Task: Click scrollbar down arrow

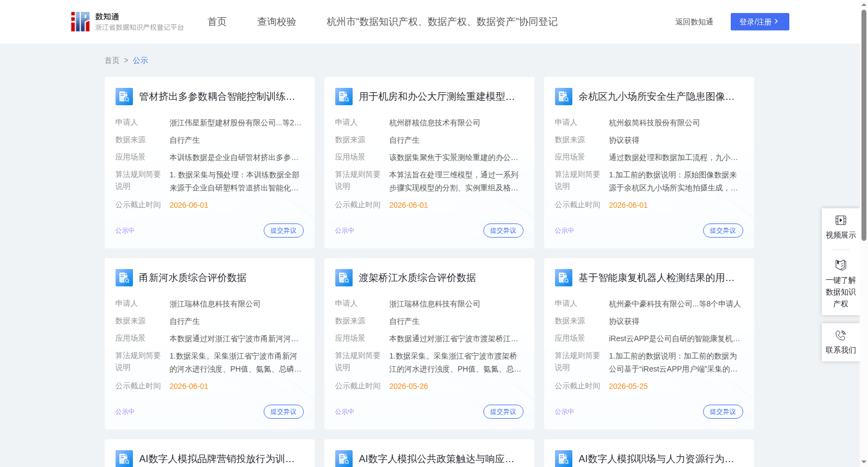Action: (x=864, y=462)
